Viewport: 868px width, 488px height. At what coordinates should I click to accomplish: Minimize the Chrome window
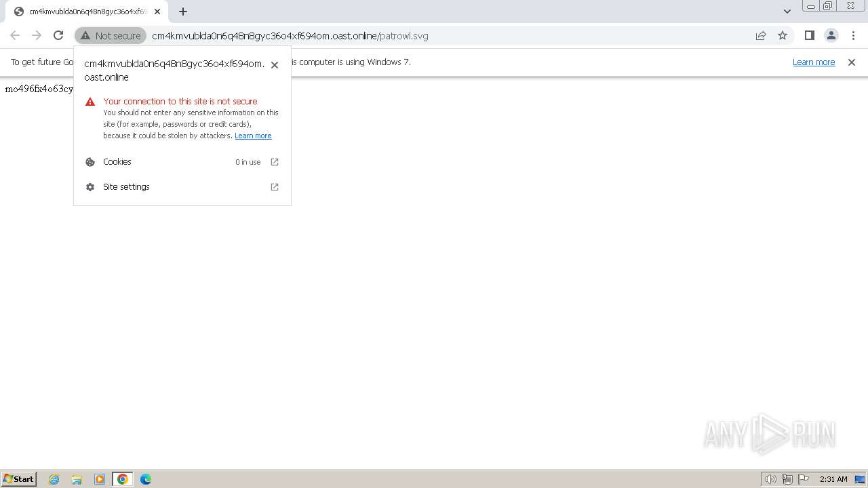tap(811, 6)
